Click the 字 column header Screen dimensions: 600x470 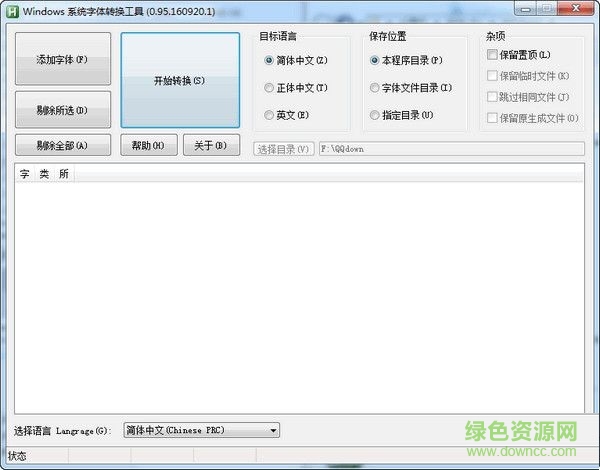25,174
